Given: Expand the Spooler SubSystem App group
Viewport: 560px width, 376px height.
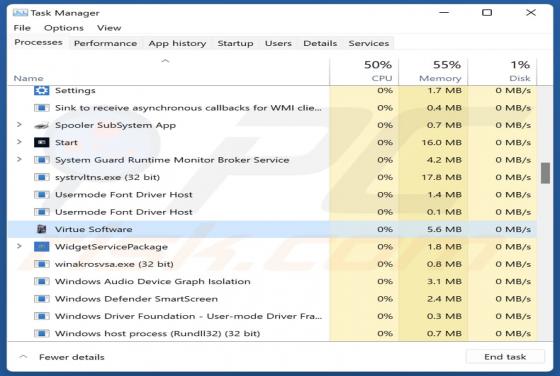Looking at the screenshot, I should pyautogui.click(x=19, y=125).
